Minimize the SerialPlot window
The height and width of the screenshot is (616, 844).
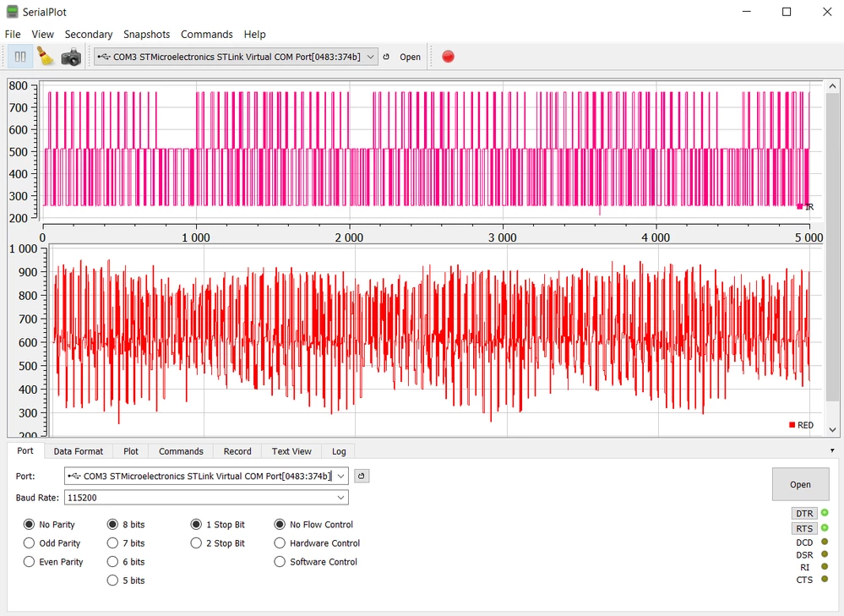[747, 12]
